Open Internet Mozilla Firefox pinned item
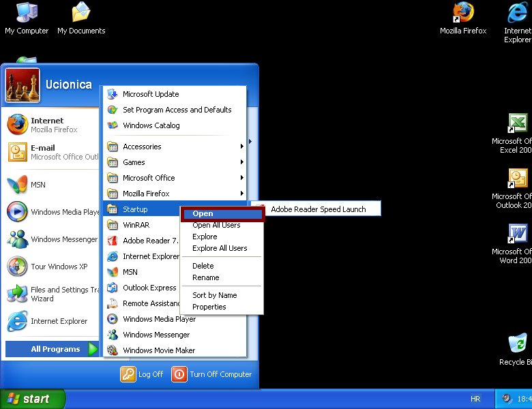 click(52, 125)
